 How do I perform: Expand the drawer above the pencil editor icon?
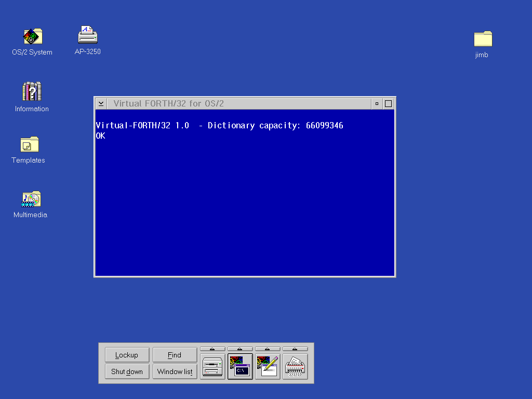coord(268,349)
